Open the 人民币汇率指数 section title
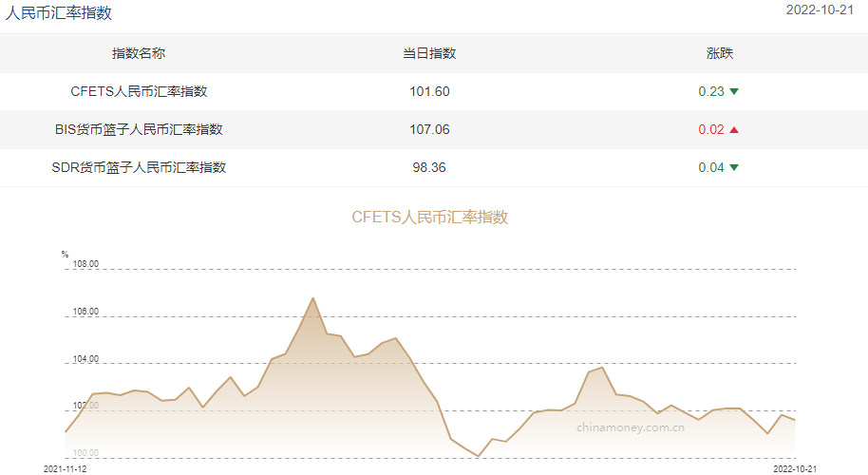Screen dimensions: 868x475 pyautogui.click(x=59, y=12)
